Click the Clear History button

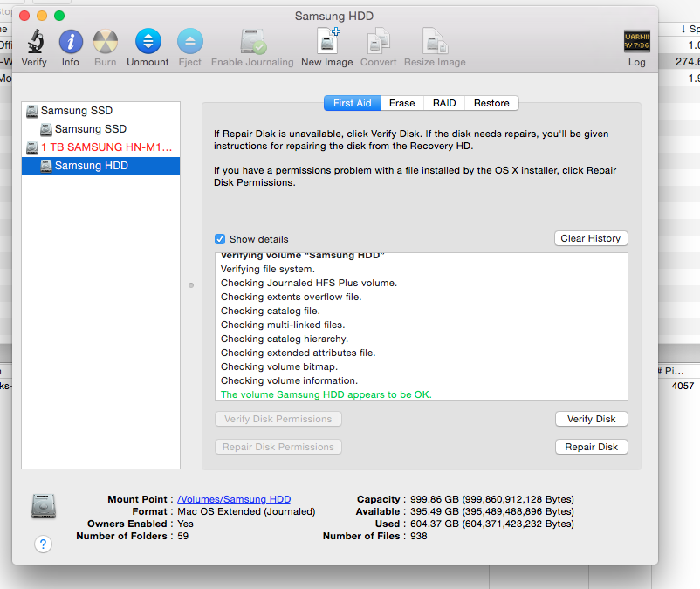pos(591,238)
